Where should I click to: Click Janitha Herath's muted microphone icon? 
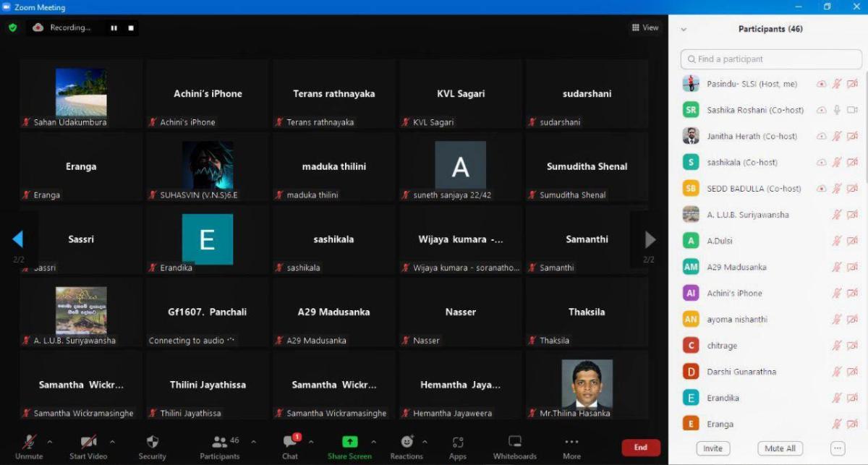point(837,136)
